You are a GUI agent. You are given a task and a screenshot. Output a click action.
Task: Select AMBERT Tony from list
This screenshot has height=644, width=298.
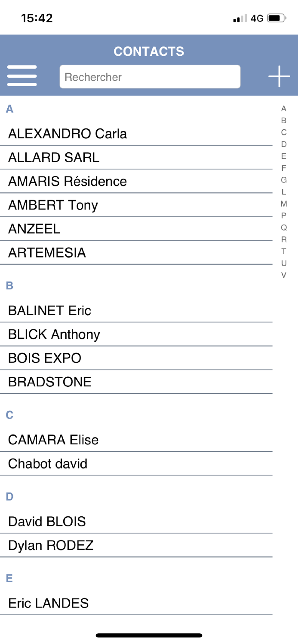pyautogui.click(x=53, y=205)
